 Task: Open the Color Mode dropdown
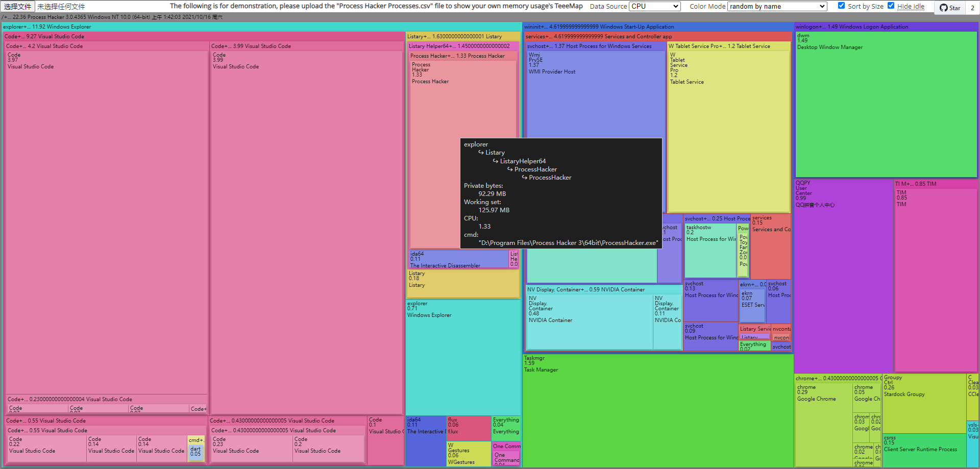click(x=777, y=6)
